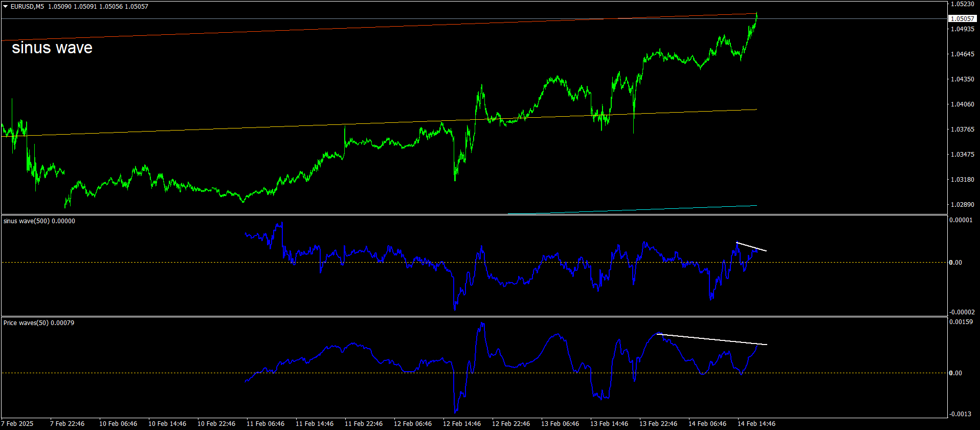Click the -0.00002 sinus wave scale value
Image resolution: width=980 pixels, height=430 pixels.
coord(962,312)
